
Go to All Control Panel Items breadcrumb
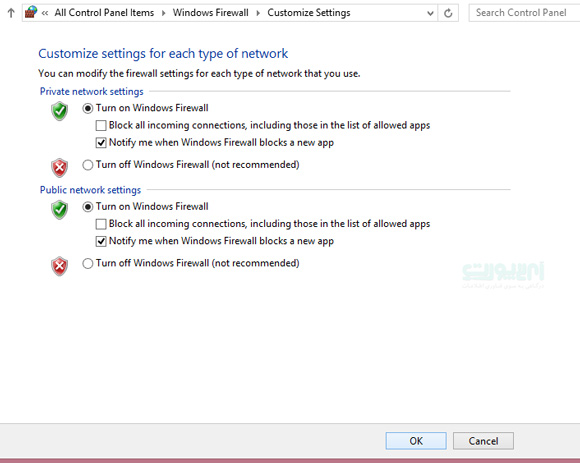click(x=104, y=13)
